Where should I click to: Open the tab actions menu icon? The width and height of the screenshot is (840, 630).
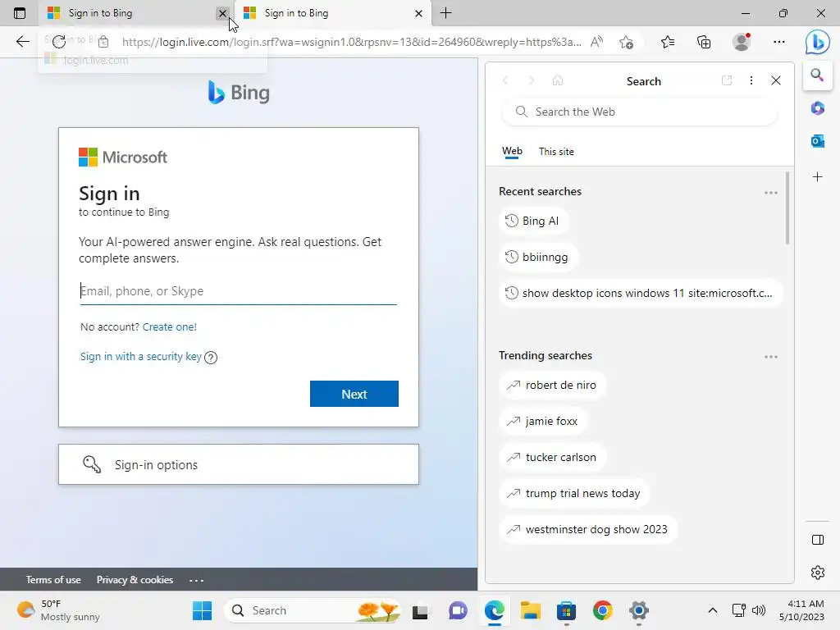pyautogui.click(x=20, y=13)
